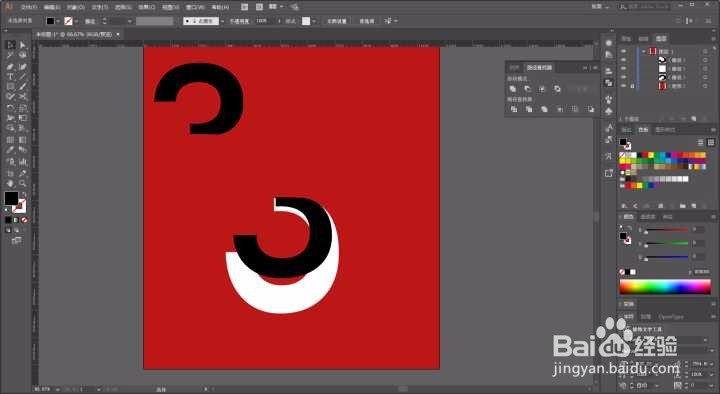Image resolution: width=720 pixels, height=394 pixels.
Task: Open stroke weight dropdown in control bar
Action: click(x=129, y=21)
